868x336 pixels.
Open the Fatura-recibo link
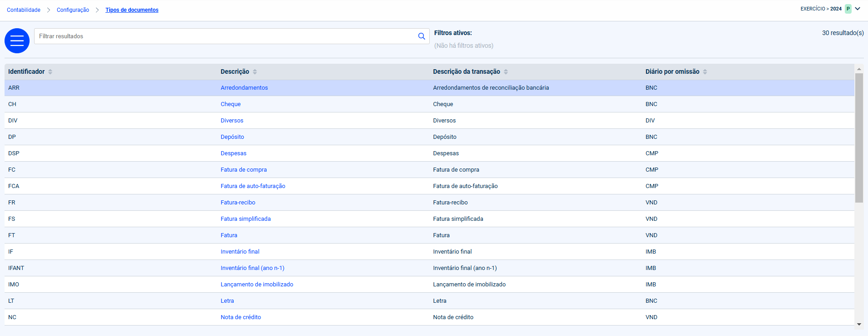coord(238,203)
